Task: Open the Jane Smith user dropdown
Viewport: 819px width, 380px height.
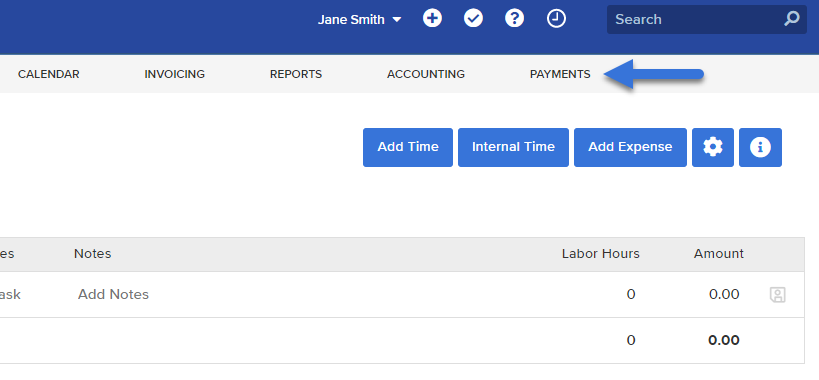Action: tap(359, 20)
